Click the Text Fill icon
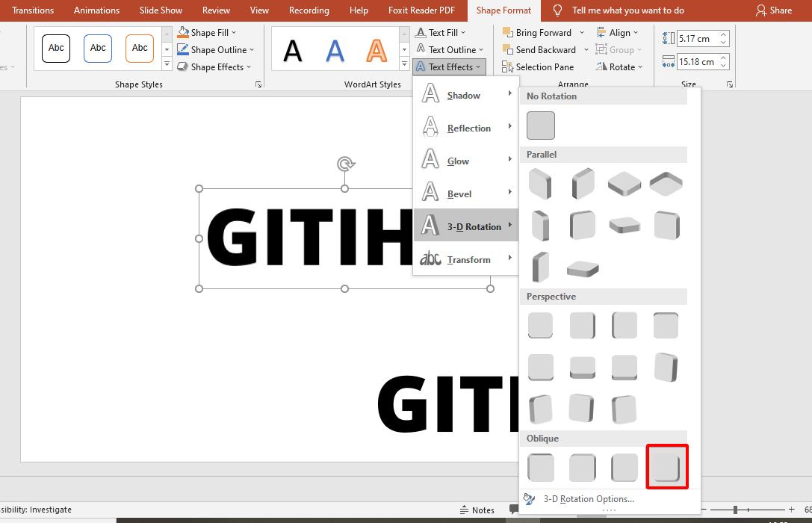 [419, 32]
